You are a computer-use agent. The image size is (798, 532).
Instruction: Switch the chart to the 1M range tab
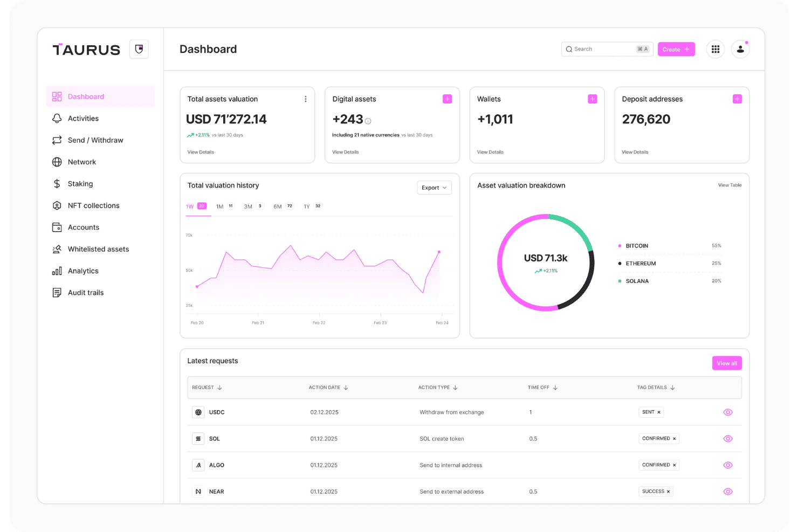pos(225,206)
